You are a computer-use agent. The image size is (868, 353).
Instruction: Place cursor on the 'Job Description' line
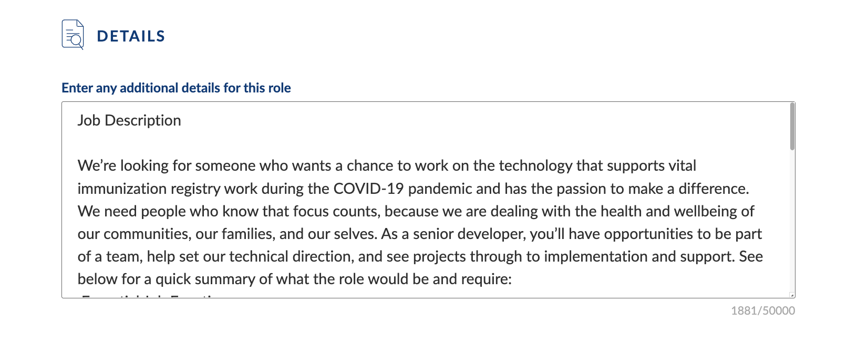129,120
